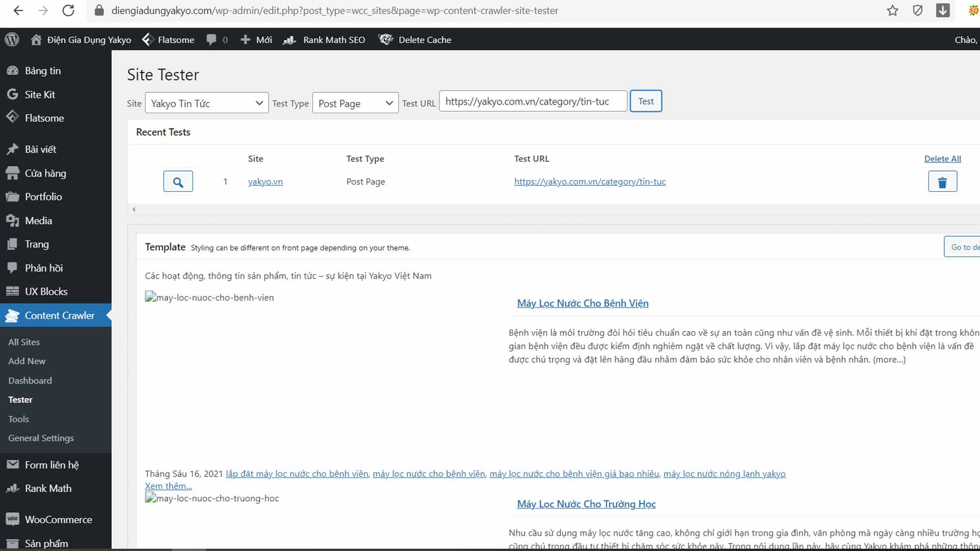This screenshot has width=980, height=551.
Task: Expand the Test Type dropdown
Action: tap(355, 103)
